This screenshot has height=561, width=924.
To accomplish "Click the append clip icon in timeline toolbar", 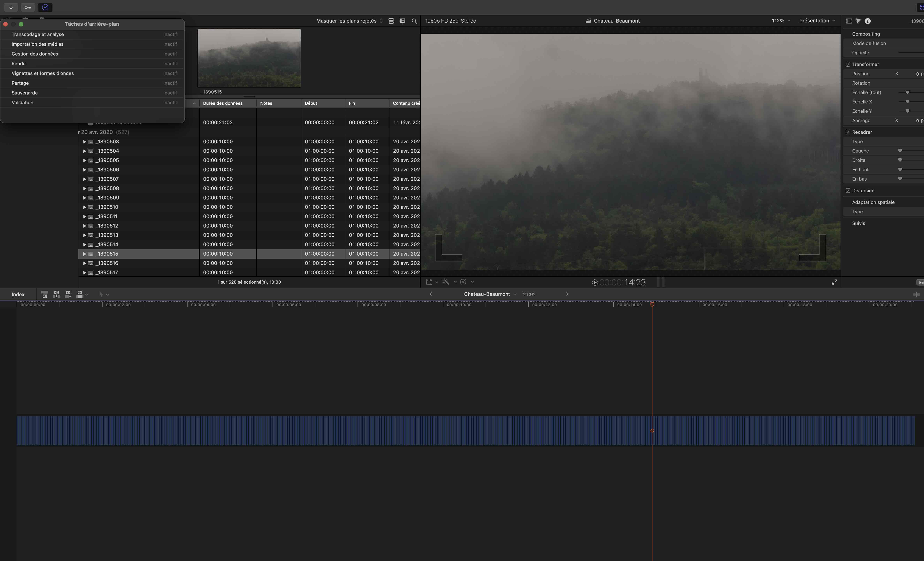I will pos(68,295).
